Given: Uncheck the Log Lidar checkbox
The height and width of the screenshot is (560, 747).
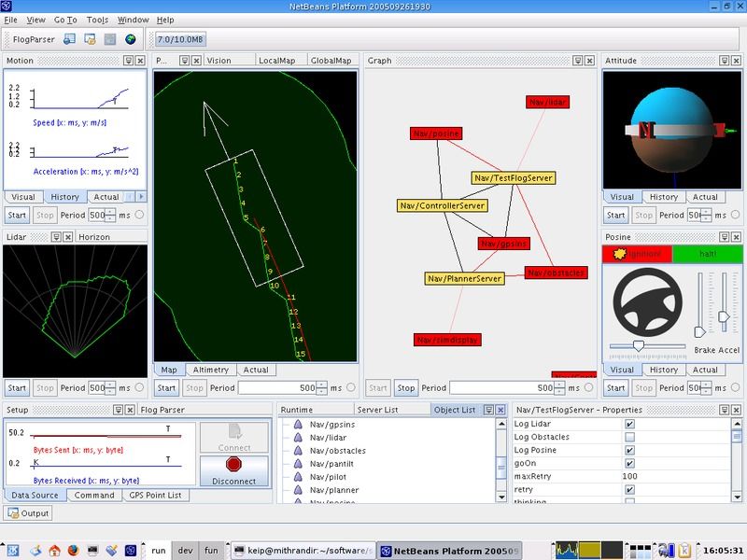Looking at the screenshot, I should 629,424.
